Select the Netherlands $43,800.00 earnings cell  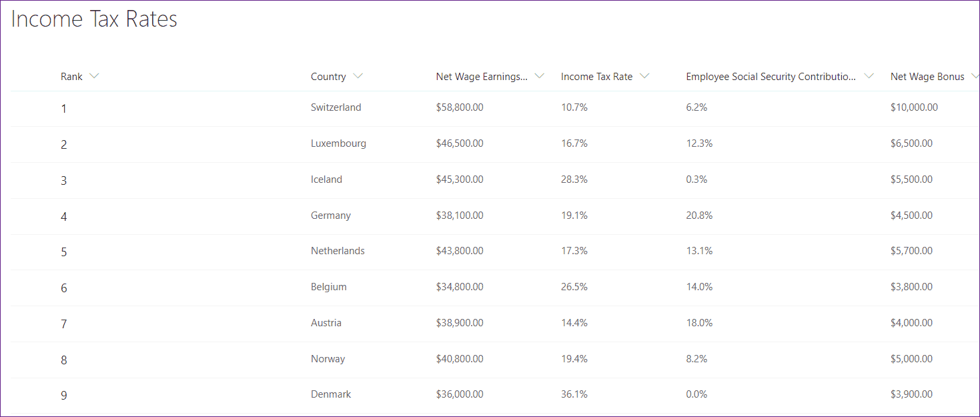[x=460, y=251]
